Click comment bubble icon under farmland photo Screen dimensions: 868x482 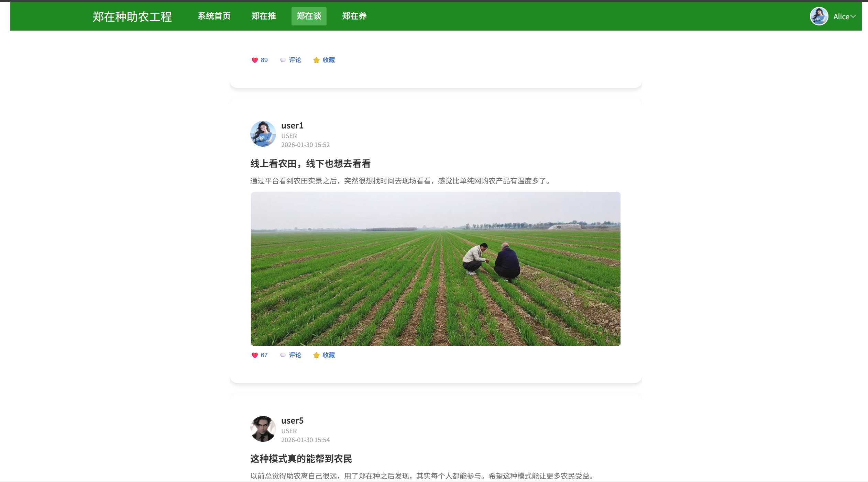point(283,355)
